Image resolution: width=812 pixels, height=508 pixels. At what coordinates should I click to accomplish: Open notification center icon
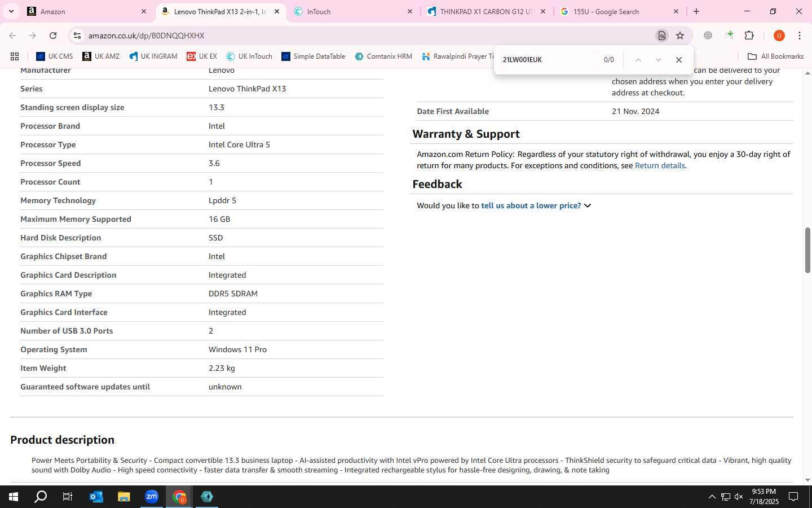point(793,497)
